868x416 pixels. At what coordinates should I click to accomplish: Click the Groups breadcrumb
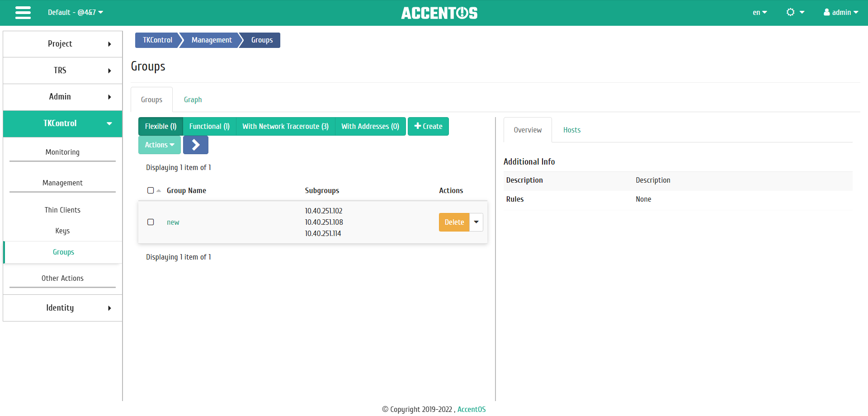tap(262, 40)
